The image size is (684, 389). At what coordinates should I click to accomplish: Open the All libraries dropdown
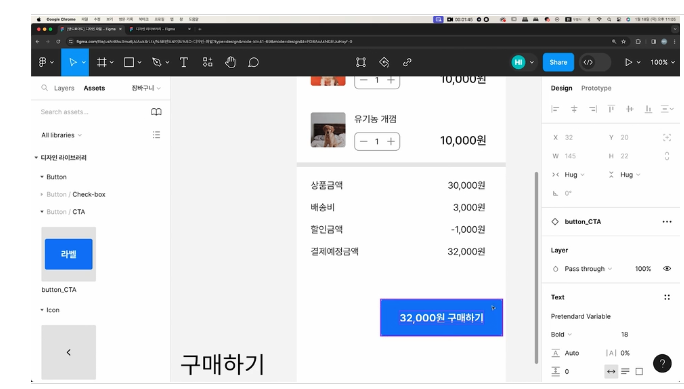point(61,135)
